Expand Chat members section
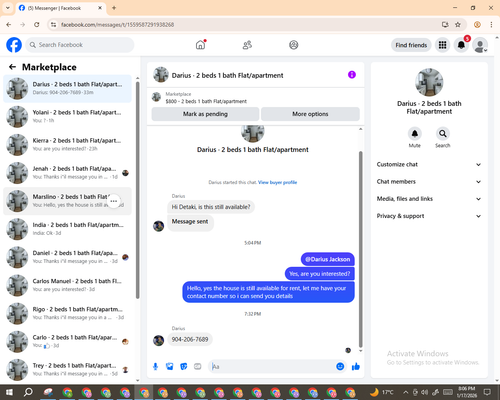This screenshot has height=400, width=500. [x=429, y=182]
